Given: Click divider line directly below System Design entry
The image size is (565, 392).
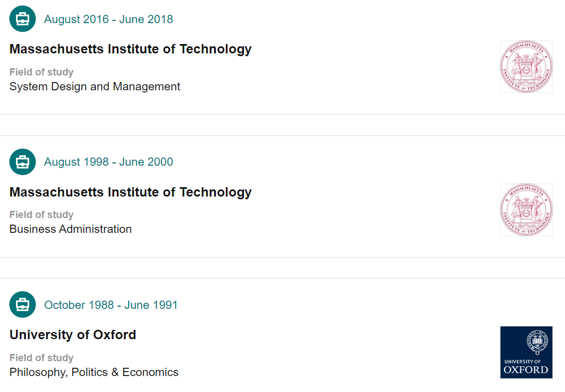Looking at the screenshot, I should (x=282, y=114).
